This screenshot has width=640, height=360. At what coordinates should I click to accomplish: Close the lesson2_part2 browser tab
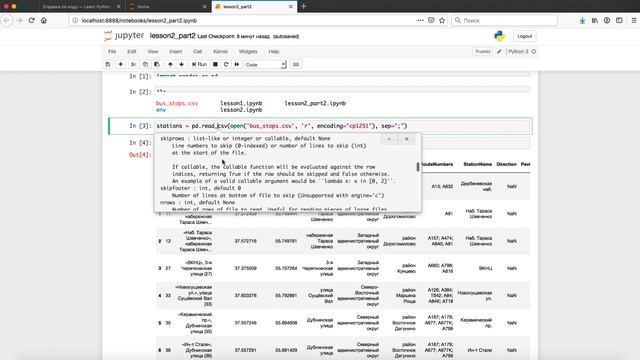(291, 7)
